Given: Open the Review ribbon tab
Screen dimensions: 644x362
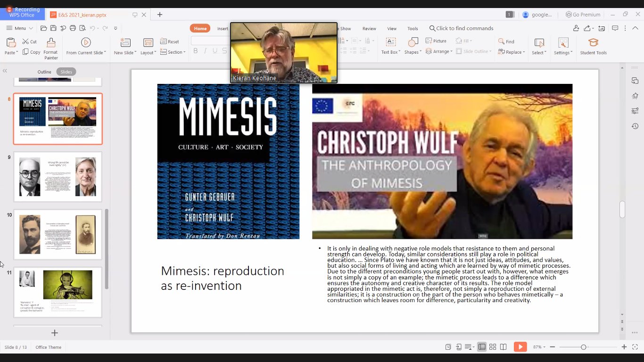Looking at the screenshot, I should 369,28.
